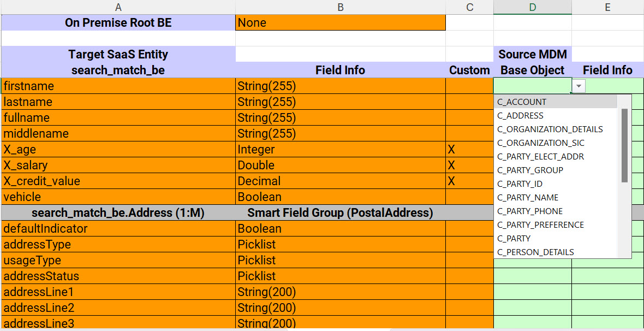Select column D header
Viewport: 644px width, 331px height.
point(533,7)
